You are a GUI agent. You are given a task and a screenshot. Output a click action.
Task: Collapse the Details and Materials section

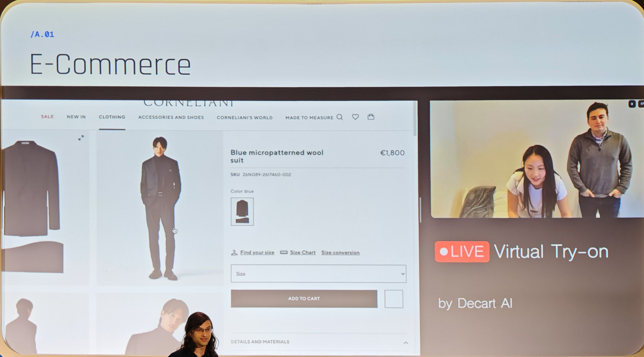[x=406, y=343]
